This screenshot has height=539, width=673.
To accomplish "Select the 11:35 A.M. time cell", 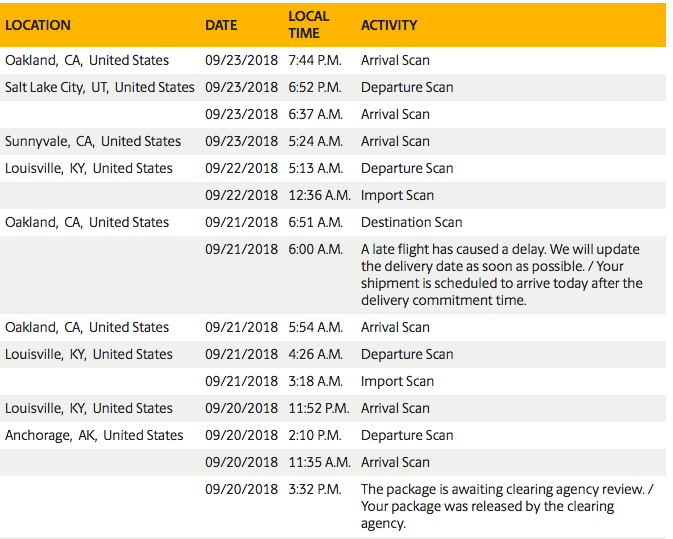I will pyautogui.click(x=319, y=463).
